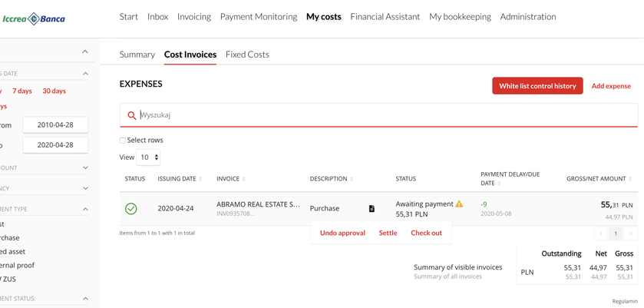Collapse the Payment Status filter section
The height and width of the screenshot is (308, 644).
tap(85, 299)
